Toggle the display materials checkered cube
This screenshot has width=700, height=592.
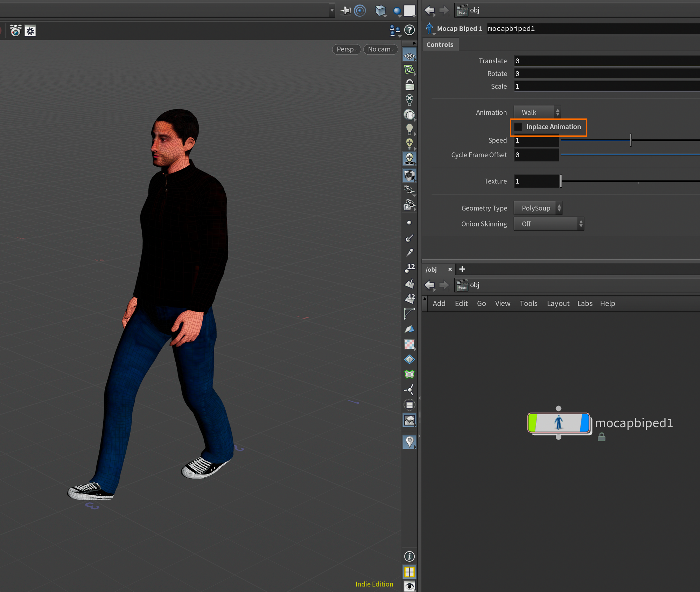(409, 175)
